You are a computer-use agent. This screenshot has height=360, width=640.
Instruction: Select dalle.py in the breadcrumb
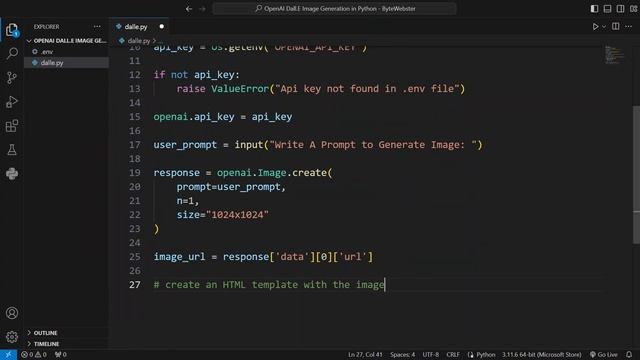tap(139, 41)
